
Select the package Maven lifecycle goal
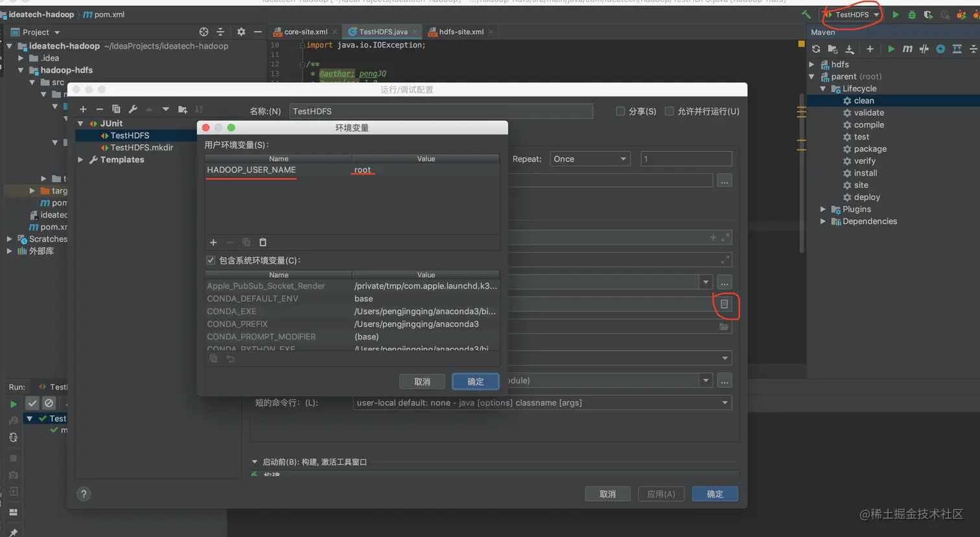(870, 149)
